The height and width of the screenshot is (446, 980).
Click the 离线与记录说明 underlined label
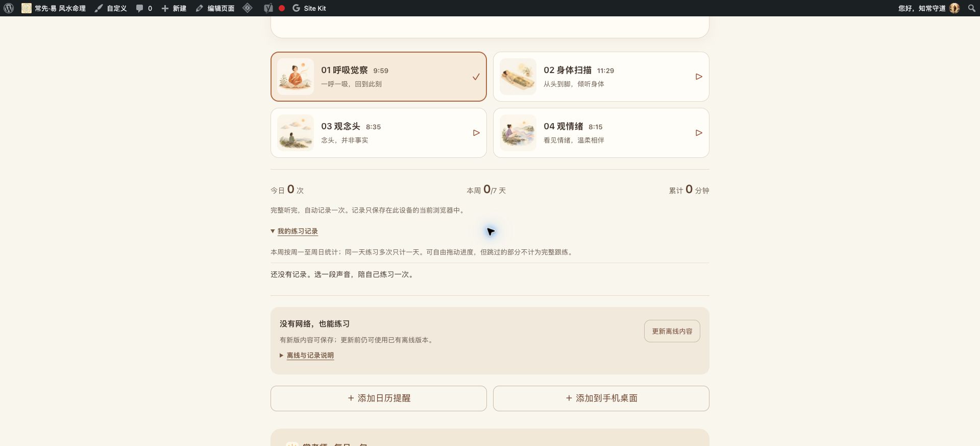(310, 356)
